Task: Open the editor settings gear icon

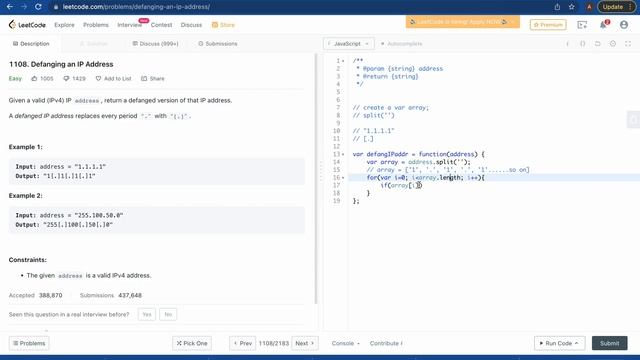Action: [613, 44]
